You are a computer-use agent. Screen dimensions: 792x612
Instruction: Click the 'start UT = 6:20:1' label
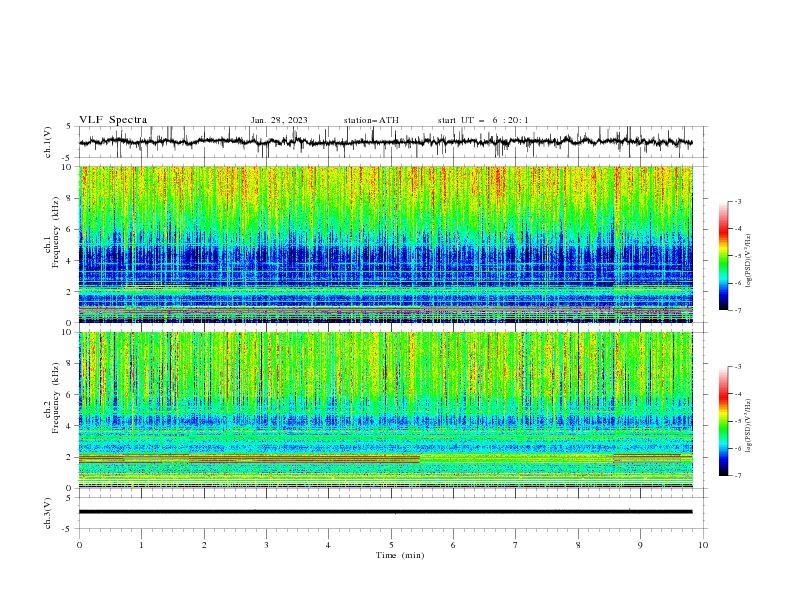point(483,120)
